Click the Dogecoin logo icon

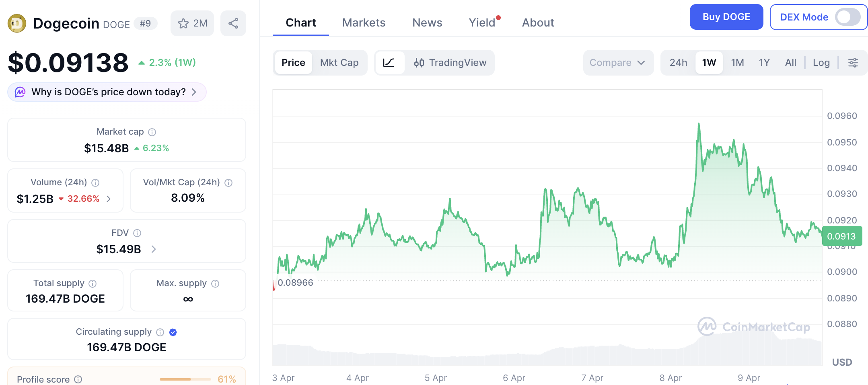click(x=17, y=23)
